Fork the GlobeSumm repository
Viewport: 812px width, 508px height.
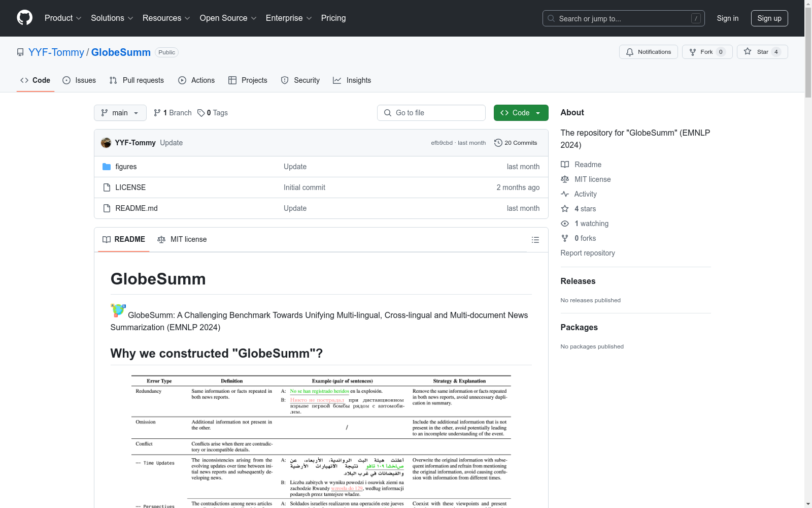coord(707,52)
